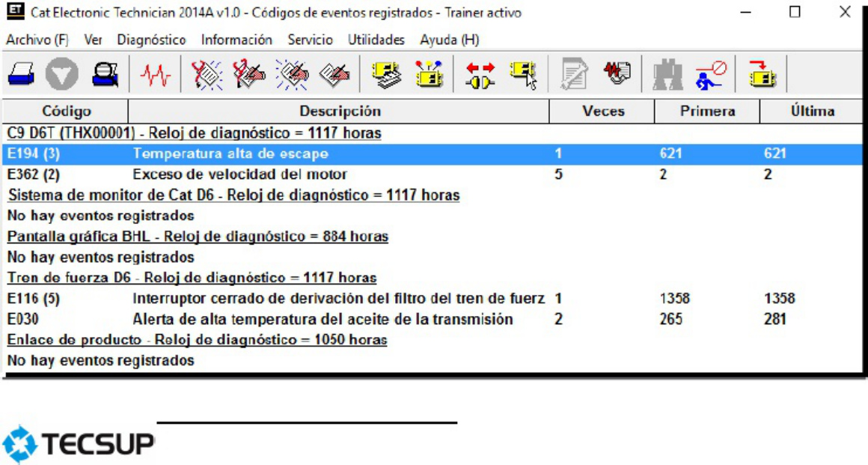Select the C9 D6T (THX00001) section heading
868x465 pixels.
[x=195, y=133]
